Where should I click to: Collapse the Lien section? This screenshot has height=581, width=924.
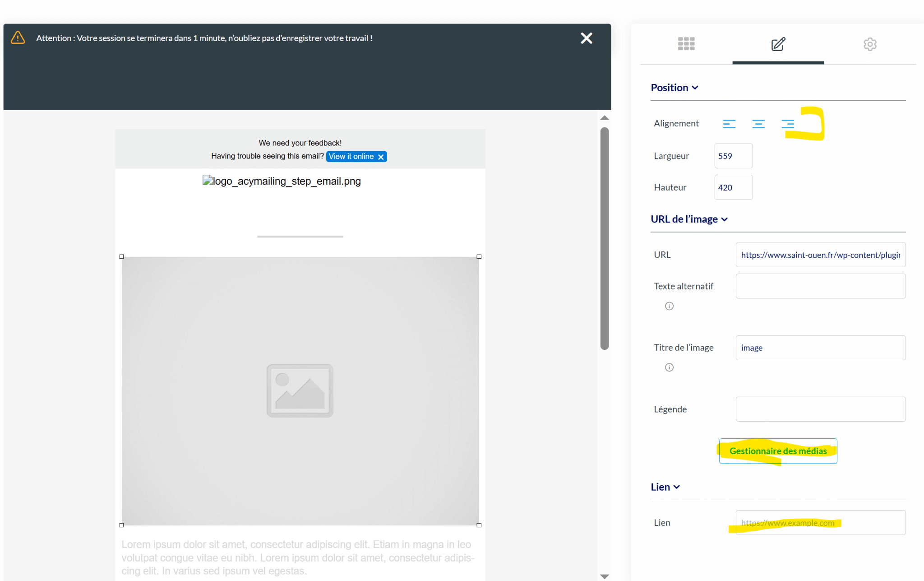[x=665, y=487]
